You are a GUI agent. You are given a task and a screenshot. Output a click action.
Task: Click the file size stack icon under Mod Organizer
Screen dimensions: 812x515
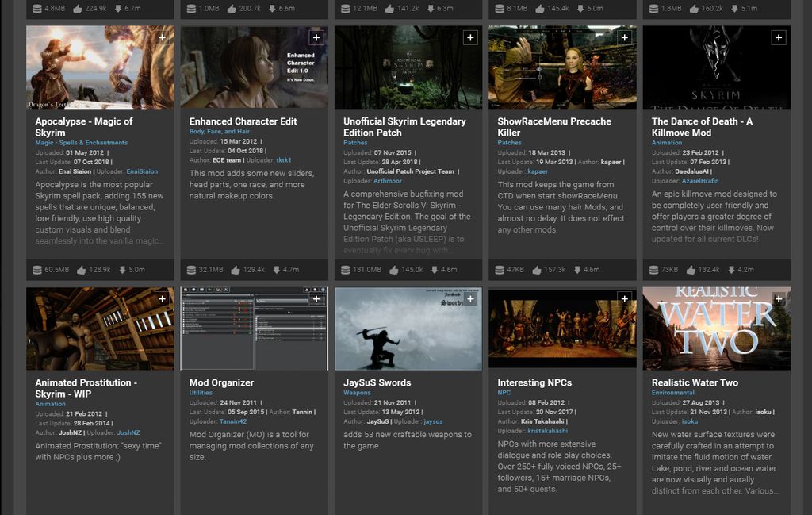[x=190, y=512]
